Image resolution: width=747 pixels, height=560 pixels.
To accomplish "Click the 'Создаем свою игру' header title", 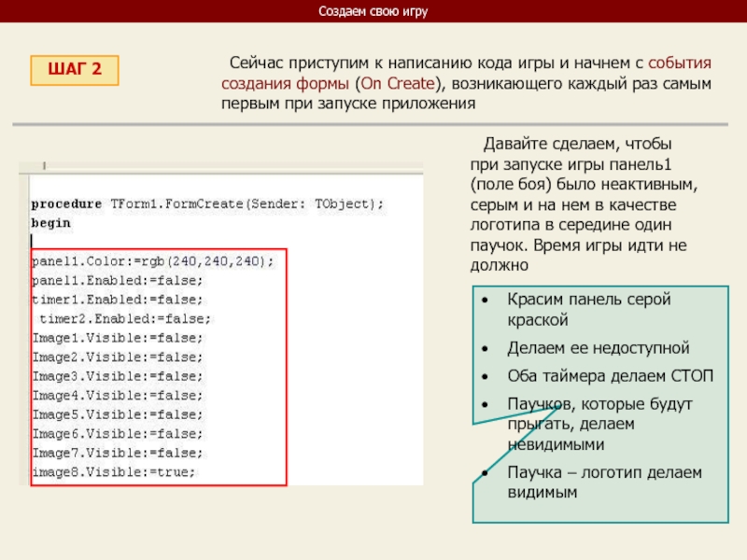I will tap(373, 11).
